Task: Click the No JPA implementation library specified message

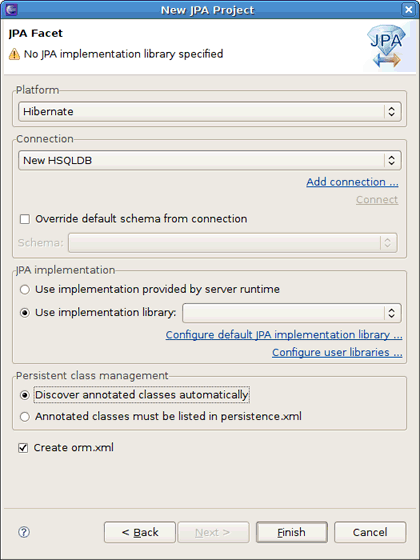Action: click(123, 54)
